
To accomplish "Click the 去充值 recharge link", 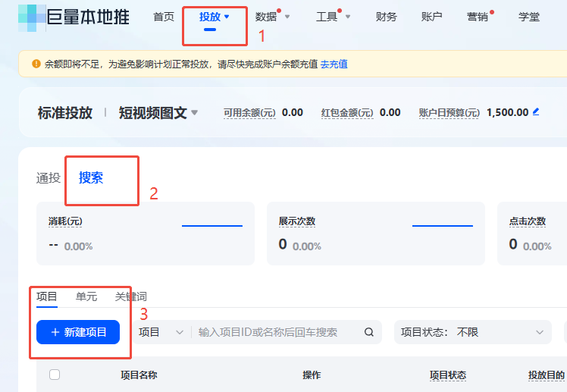I will pyautogui.click(x=334, y=64).
